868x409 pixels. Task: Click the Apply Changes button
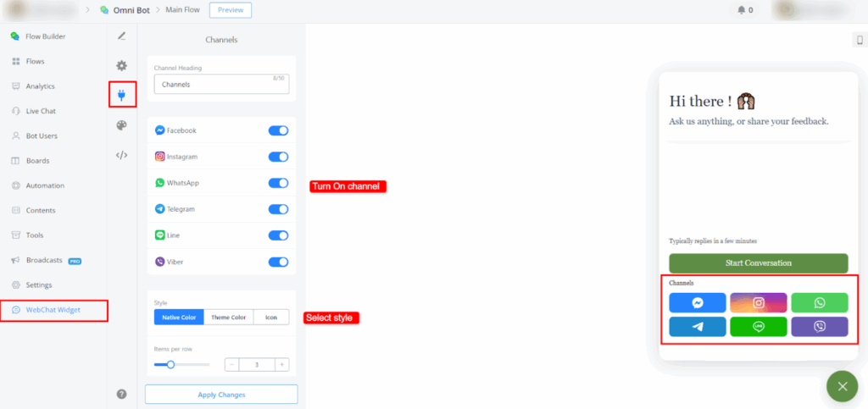(x=221, y=394)
